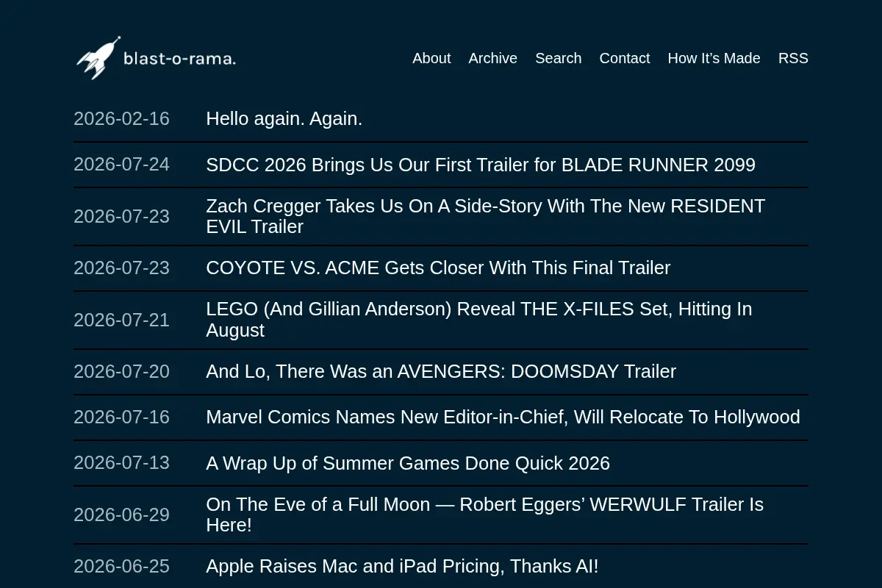Open the About page
Screen dimensions: 882x588
point(431,58)
